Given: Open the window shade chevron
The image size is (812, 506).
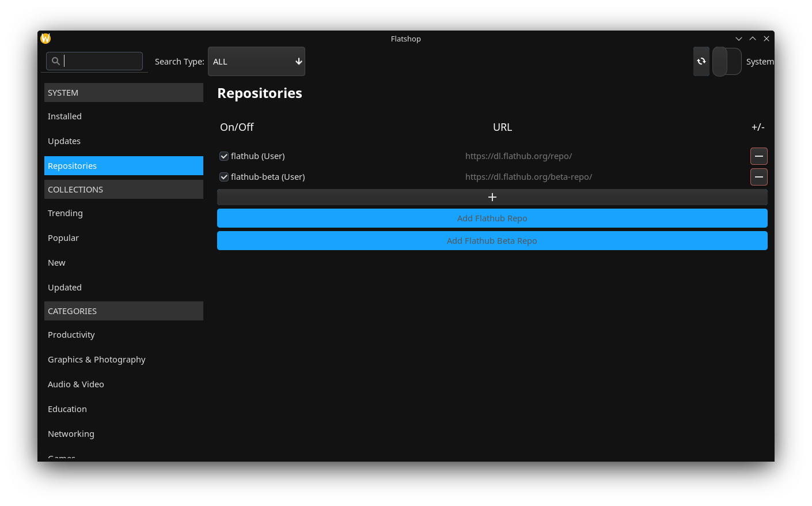Looking at the screenshot, I should coord(738,38).
